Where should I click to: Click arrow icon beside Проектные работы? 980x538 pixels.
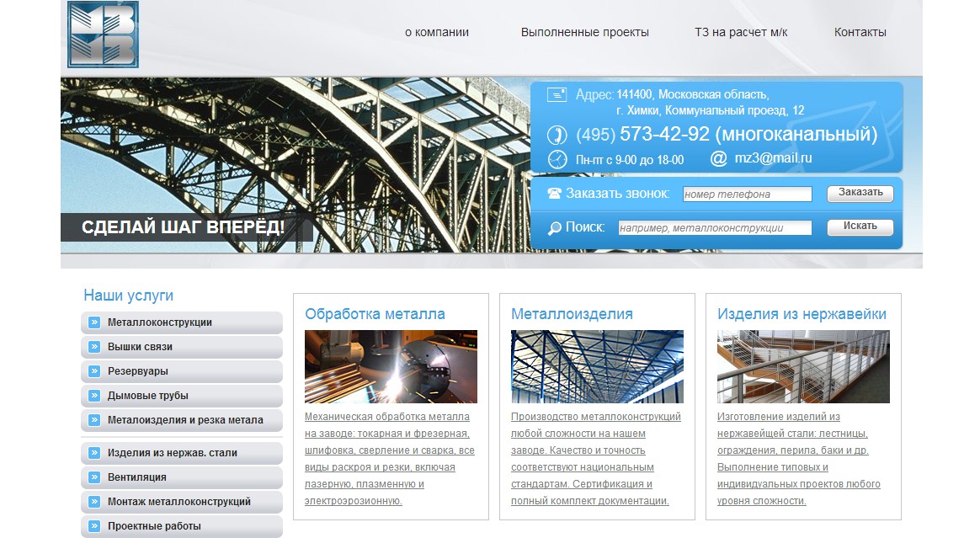point(94,525)
